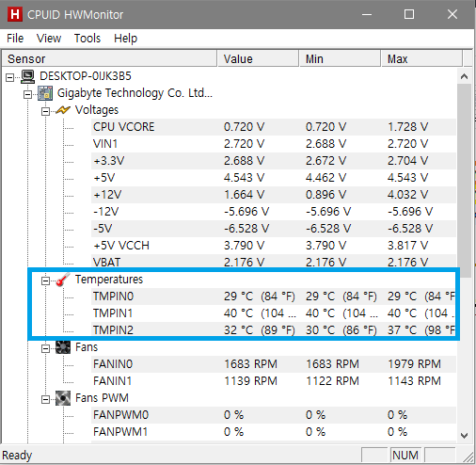The width and height of the screenshot is (476, 465).
Task: Select the +5V sensor row
Action: click(x=274, y=178)
